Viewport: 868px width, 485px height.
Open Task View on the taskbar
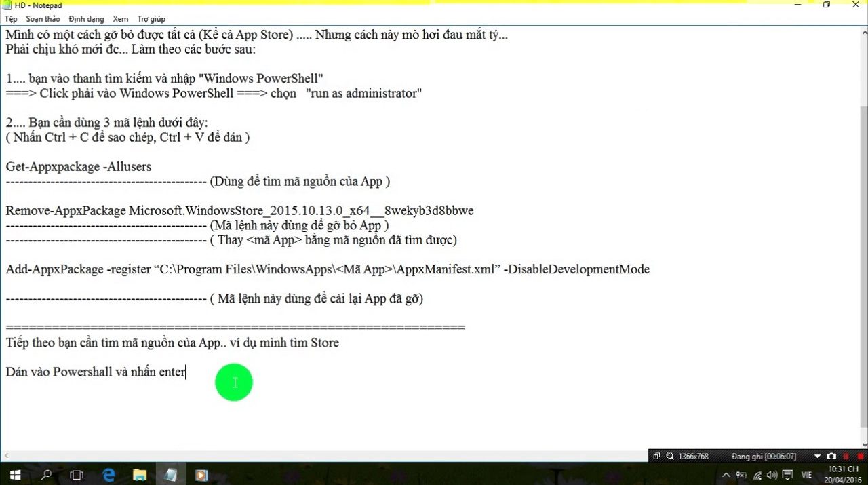pyautogui.click(x=77, y=475)
